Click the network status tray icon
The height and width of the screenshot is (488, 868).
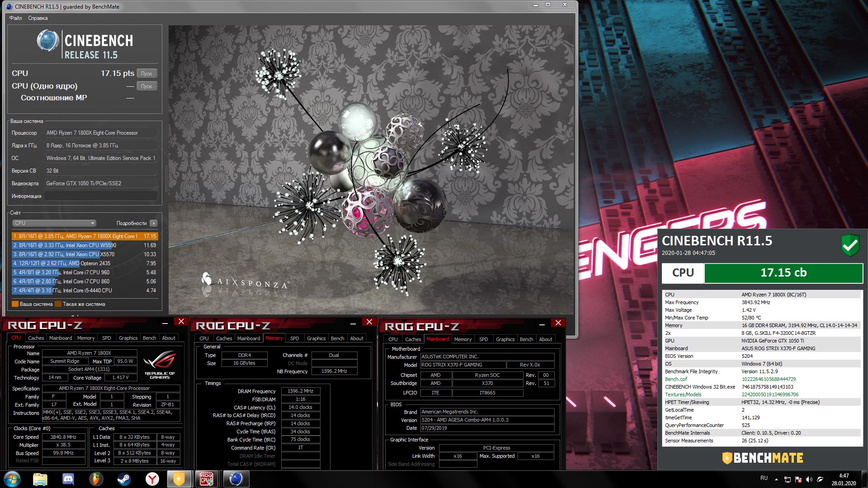coord(787,479)
